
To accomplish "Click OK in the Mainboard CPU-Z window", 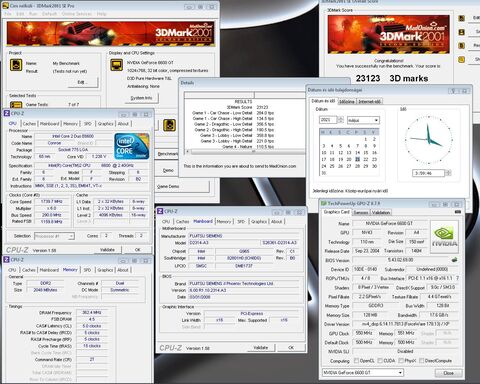I will pos(291,347).
